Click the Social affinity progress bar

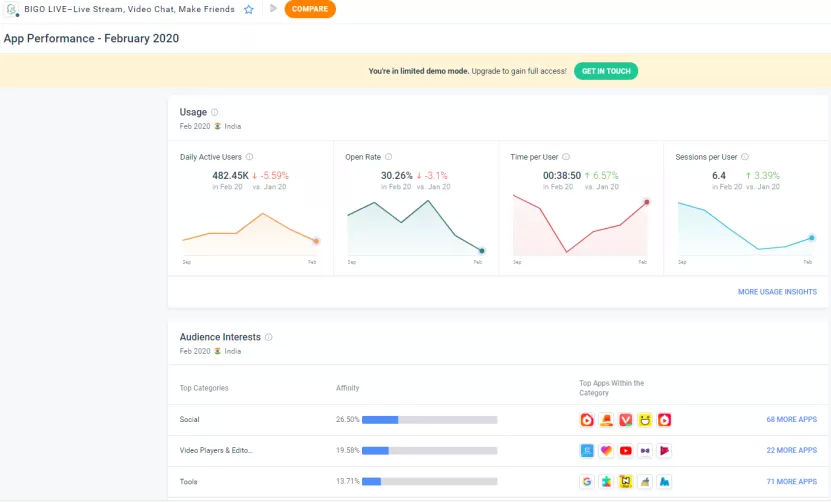tap(430, 420)
